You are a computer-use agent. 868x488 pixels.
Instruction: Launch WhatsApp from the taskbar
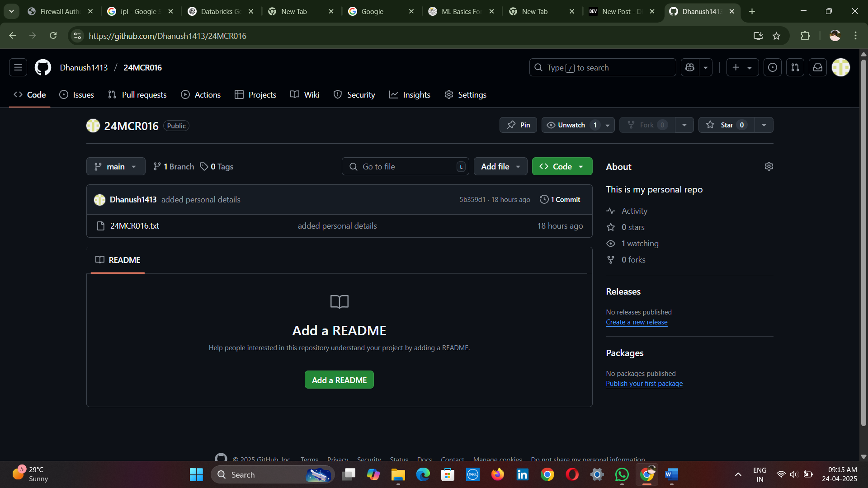pyautogui.click(x=622, y=474)
